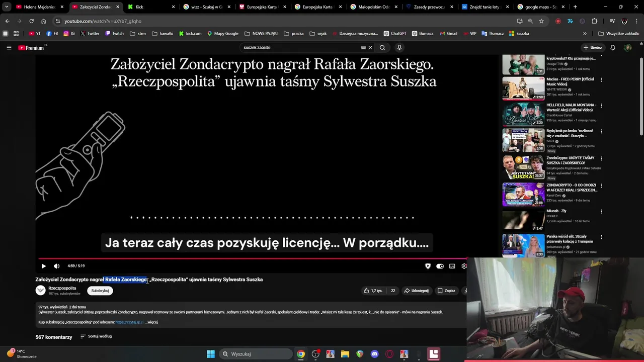
Task: Switch to Małopolskim browser tab
Action: point(374,7)
